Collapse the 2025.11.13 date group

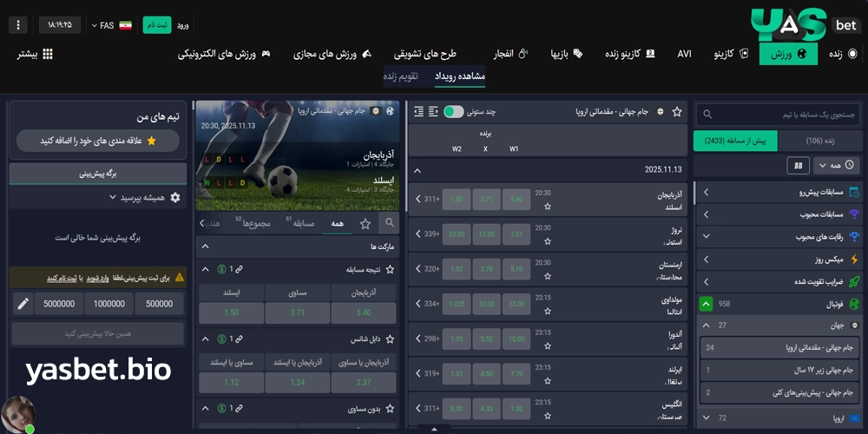click(417, 170)
